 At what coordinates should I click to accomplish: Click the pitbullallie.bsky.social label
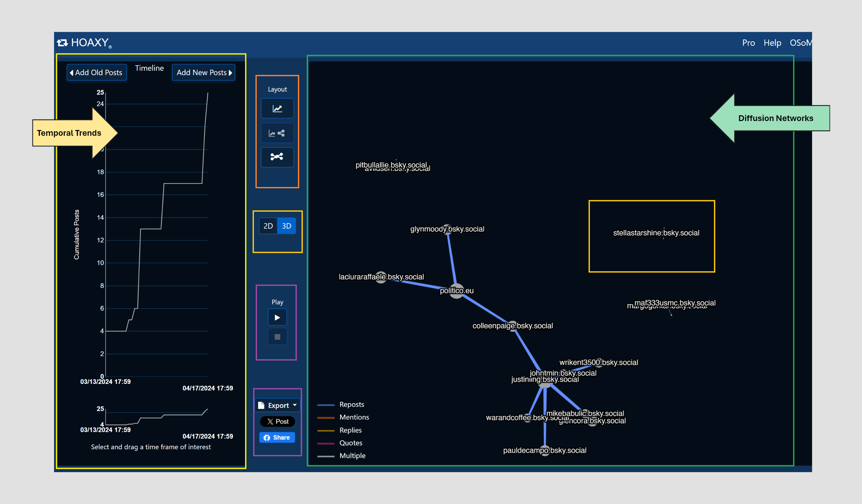click(391, 165)
